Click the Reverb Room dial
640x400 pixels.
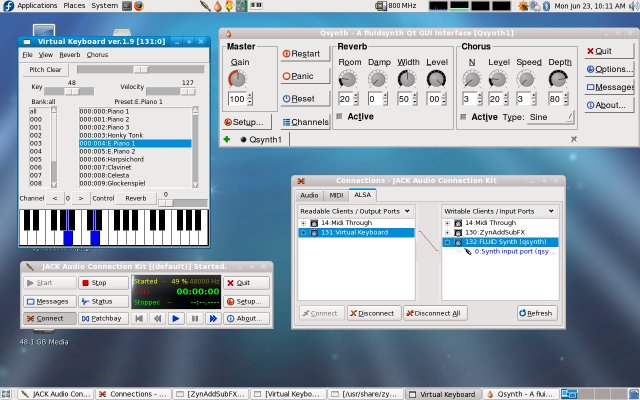pyautogui.click(x=348, y=79)
